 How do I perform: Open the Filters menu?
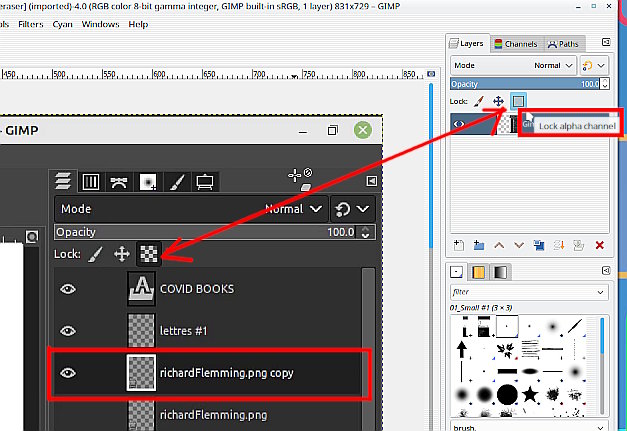pos(31,24)
